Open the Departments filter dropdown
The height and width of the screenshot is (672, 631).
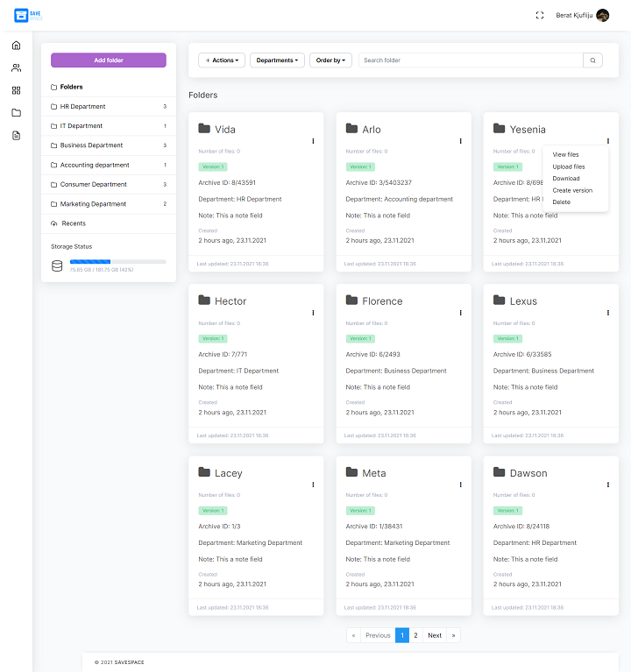(277, 60)
